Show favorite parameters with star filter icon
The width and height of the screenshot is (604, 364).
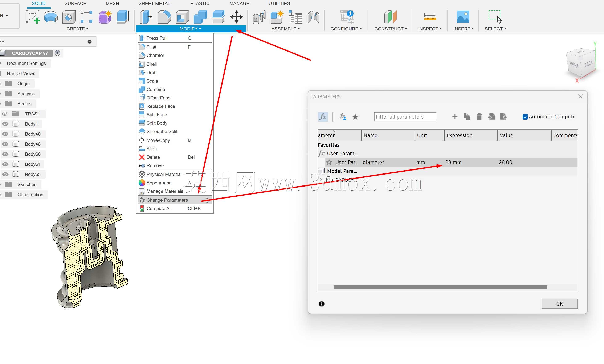click(355, 117)
